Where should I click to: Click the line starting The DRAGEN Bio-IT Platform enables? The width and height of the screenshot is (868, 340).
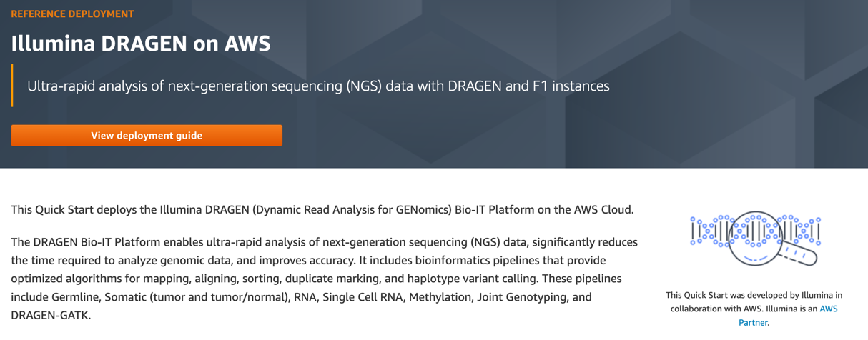pyautogui.click(x=324, y=242)
